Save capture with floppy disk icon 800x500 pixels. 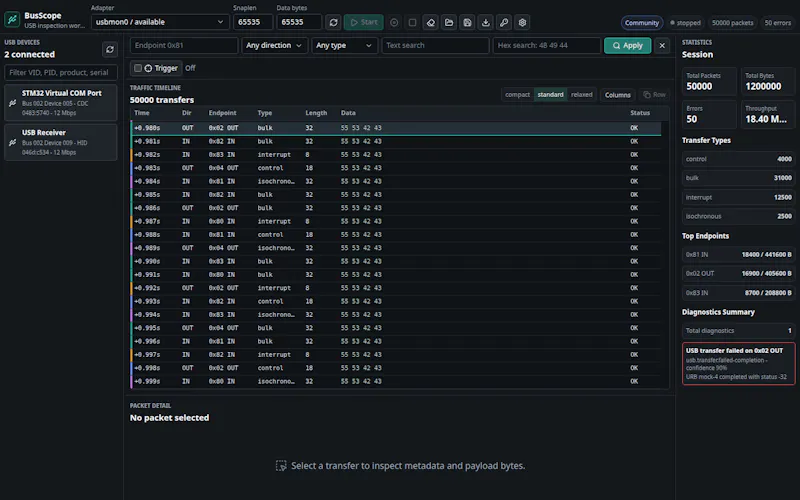467,22
